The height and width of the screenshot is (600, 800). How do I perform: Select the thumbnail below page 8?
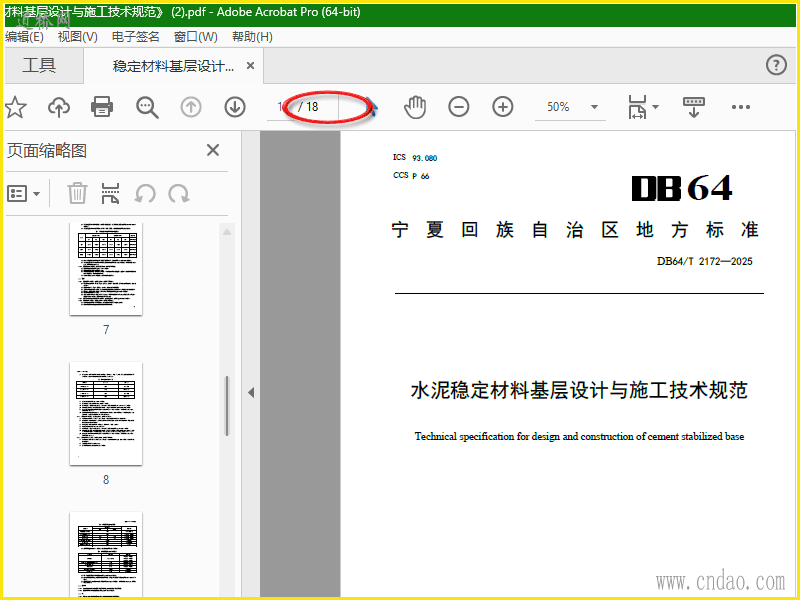click(106, 555)
